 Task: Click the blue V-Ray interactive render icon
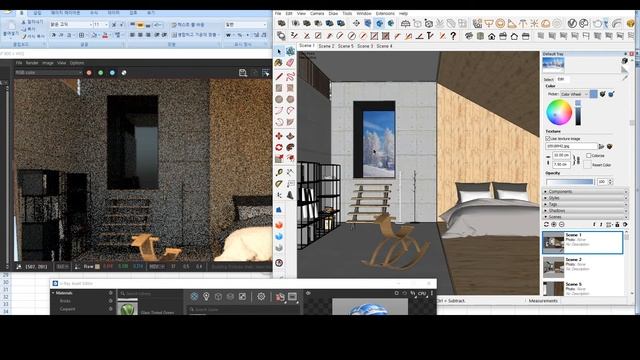click(279, 236)
